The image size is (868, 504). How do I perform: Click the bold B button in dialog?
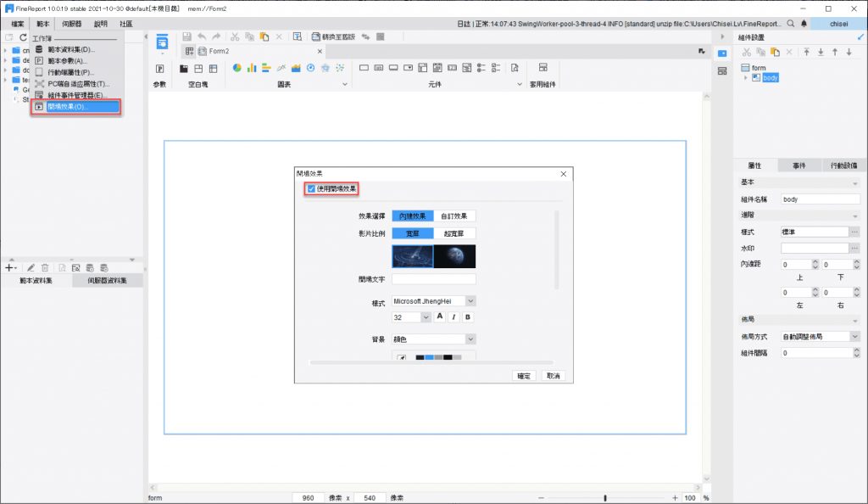pyautogui.click(x=468, y=316)
